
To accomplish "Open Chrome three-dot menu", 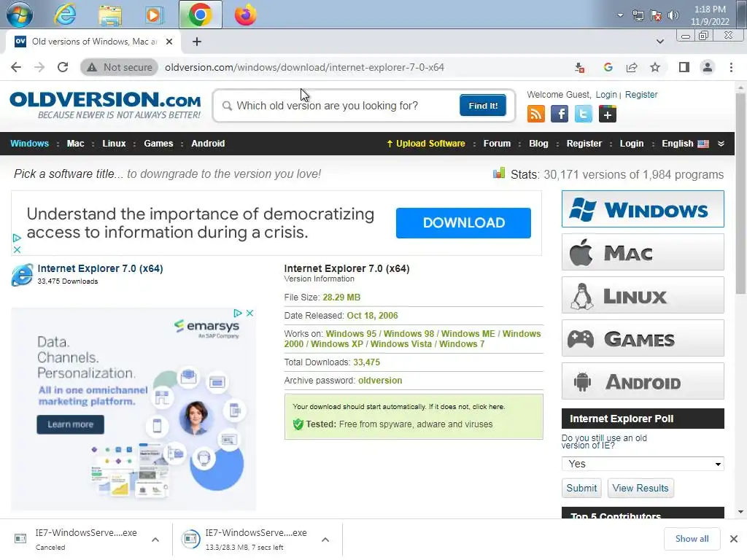I will point(731,67).
